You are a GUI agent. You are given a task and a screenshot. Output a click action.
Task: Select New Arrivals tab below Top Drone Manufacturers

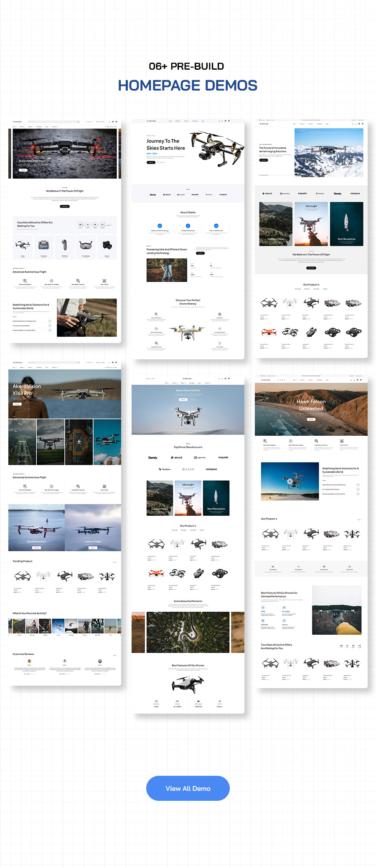point(175,530)
